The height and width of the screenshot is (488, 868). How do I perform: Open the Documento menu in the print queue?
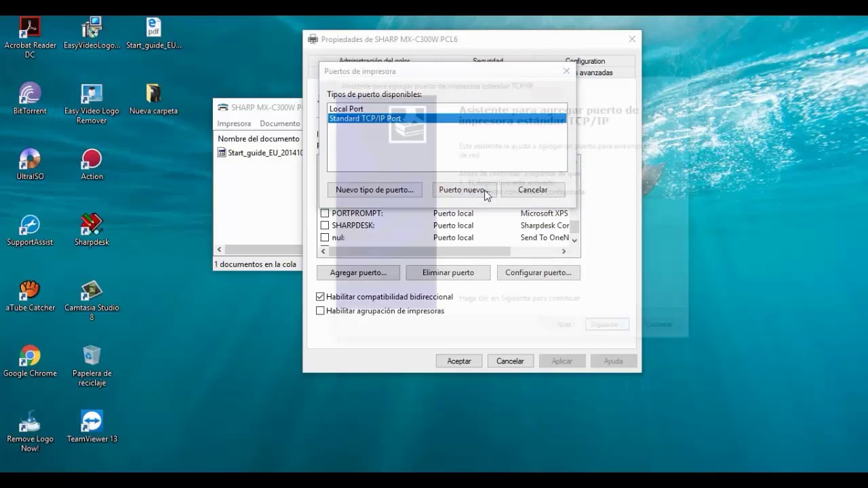click(x=279, y=123)
